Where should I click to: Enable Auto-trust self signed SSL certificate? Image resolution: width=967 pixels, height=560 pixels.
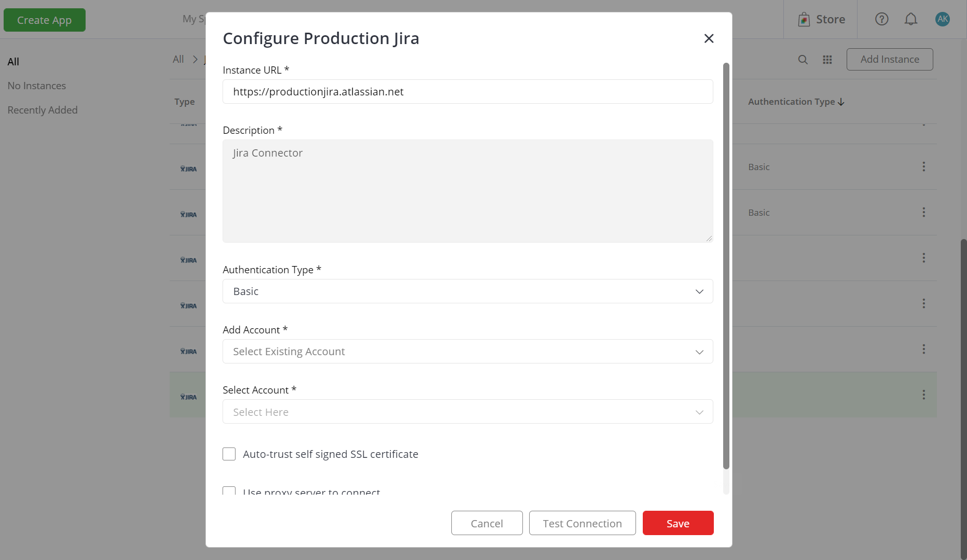pos(229,454)
